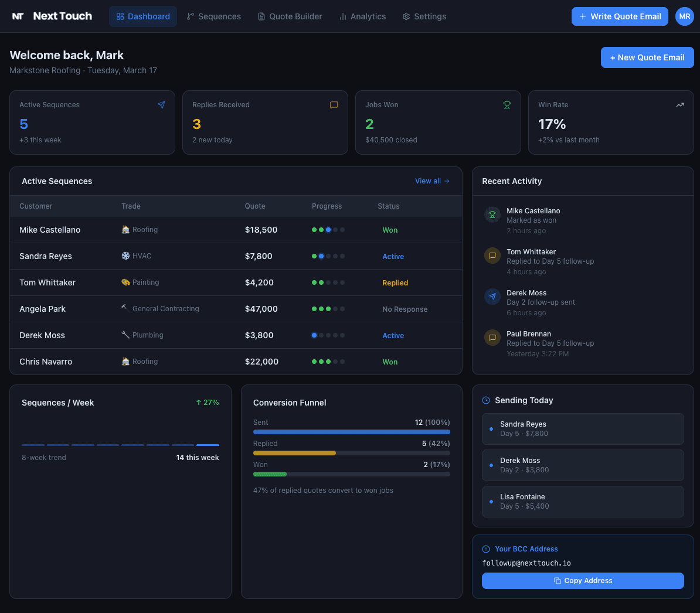The height and width of the screenshot is (613, 700).
Task: Open the Quote Builder section
Action: [x=290, y=16]
